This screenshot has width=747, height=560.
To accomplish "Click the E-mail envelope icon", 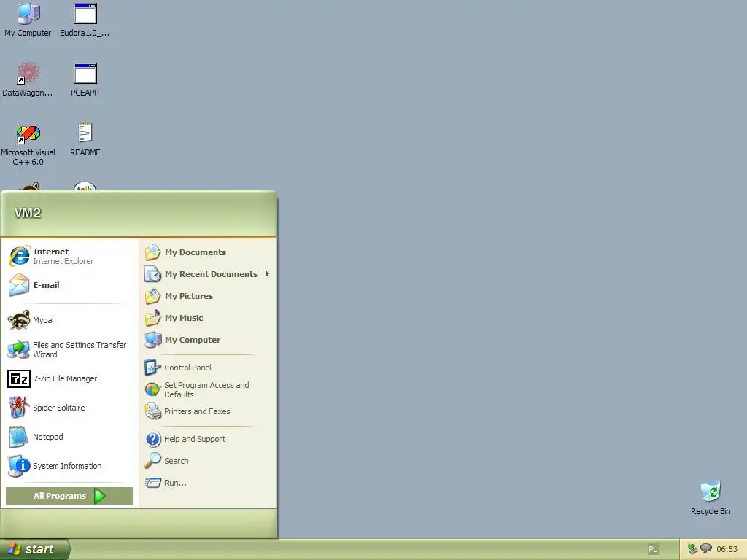I will (19, 285).
